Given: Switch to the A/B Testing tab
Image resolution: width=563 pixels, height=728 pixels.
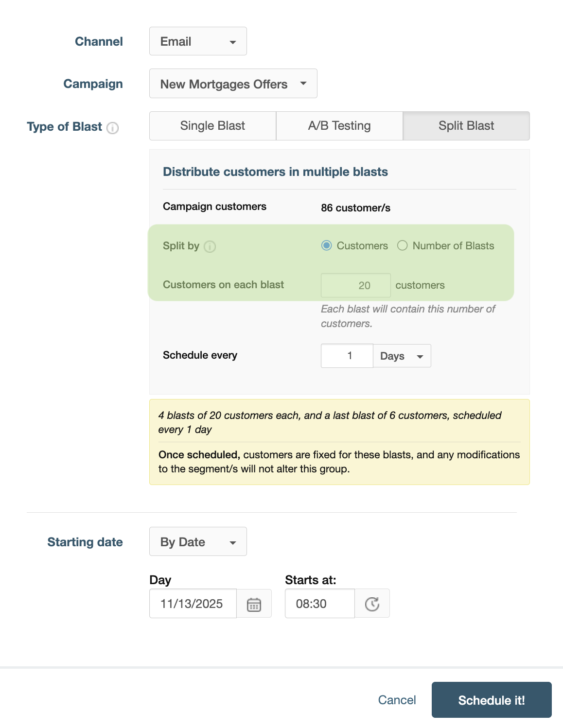Looking at the screenshot, I should [339, 125].
